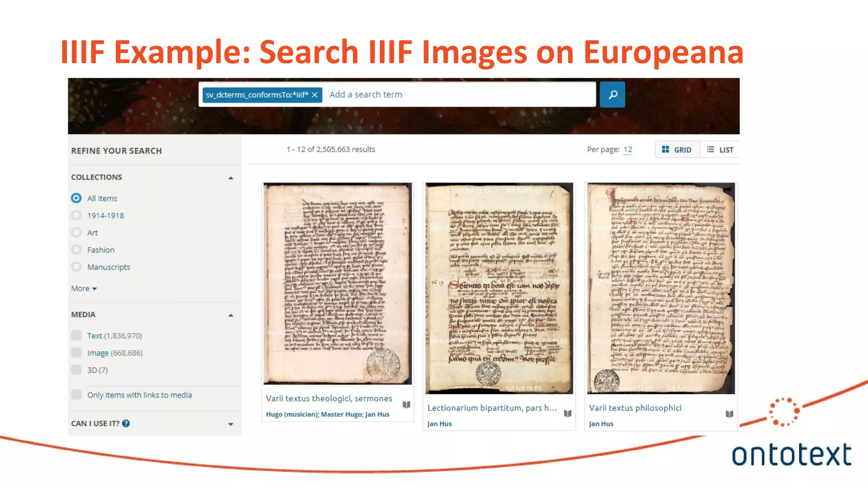The width and height of the screenshot is (868, 488).
Task: Check the 3D media filter
Action: click(x=76, y=370)
